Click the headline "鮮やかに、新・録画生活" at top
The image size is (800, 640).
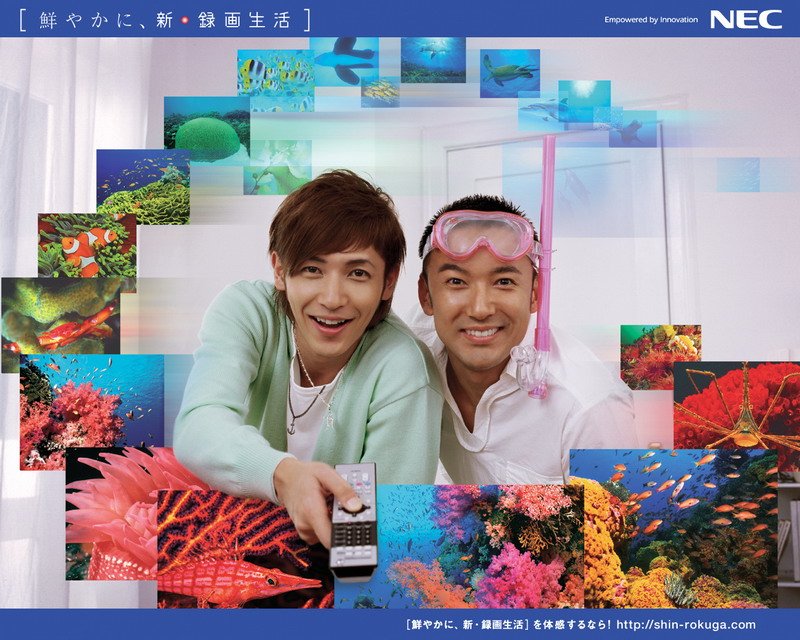tap(165, 20)
